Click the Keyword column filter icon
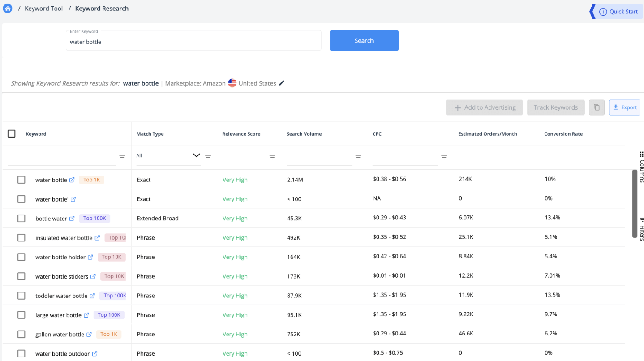644x361 pixels. click(122, 158)
